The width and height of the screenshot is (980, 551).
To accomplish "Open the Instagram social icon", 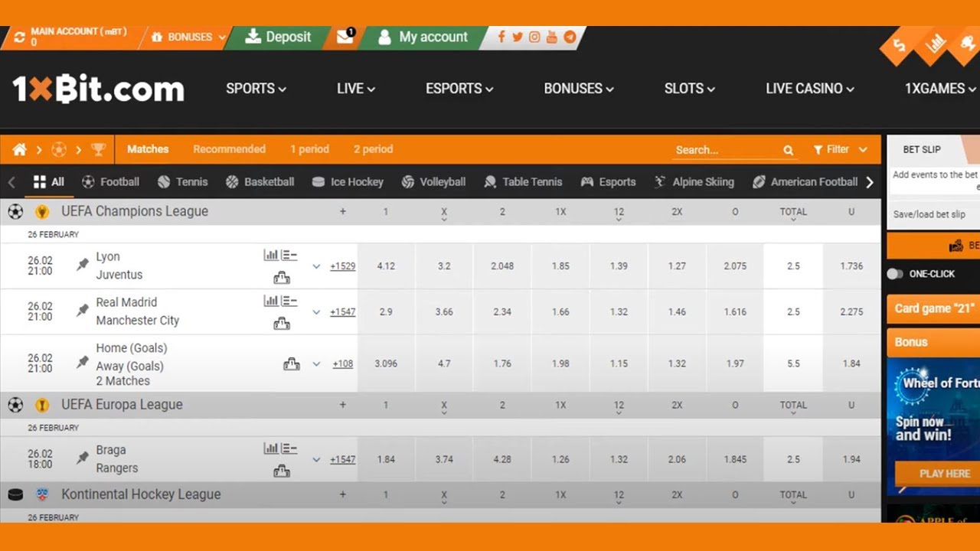I will (534, 37).
